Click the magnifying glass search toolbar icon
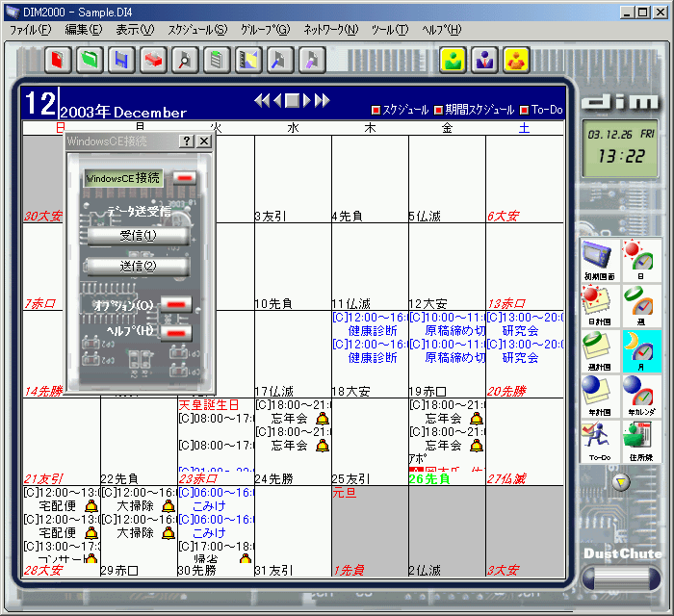 tap(184, 60)
